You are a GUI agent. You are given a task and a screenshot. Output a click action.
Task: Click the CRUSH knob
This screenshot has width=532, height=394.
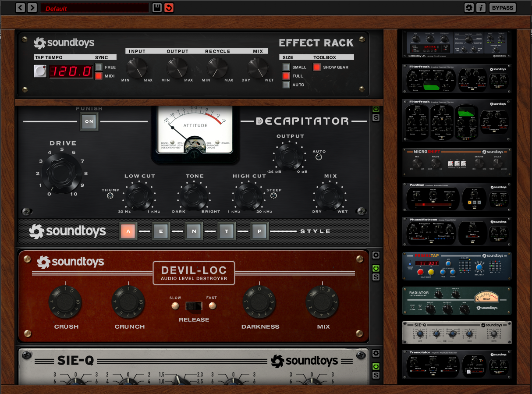coord(65,302)
